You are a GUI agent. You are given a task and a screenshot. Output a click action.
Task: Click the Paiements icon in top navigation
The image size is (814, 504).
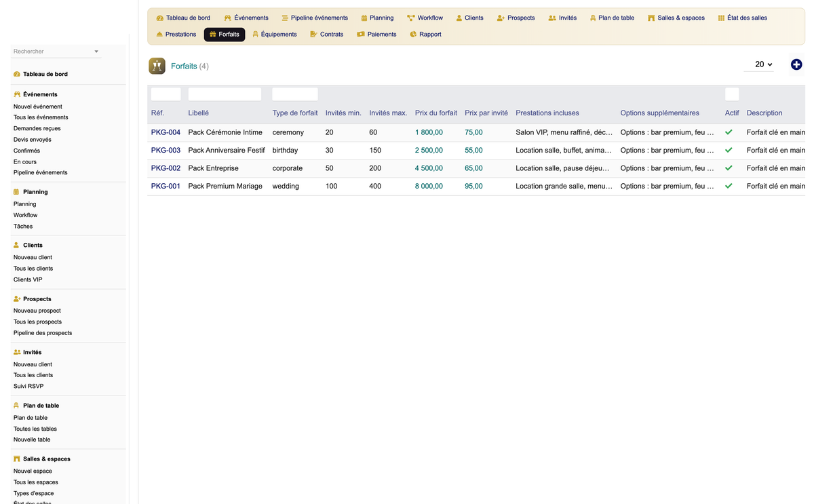click(361, 34)
